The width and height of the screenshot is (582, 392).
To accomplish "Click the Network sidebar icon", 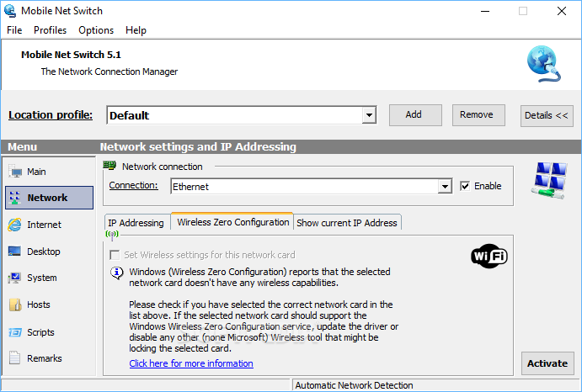I will click(x=14, y=198).
